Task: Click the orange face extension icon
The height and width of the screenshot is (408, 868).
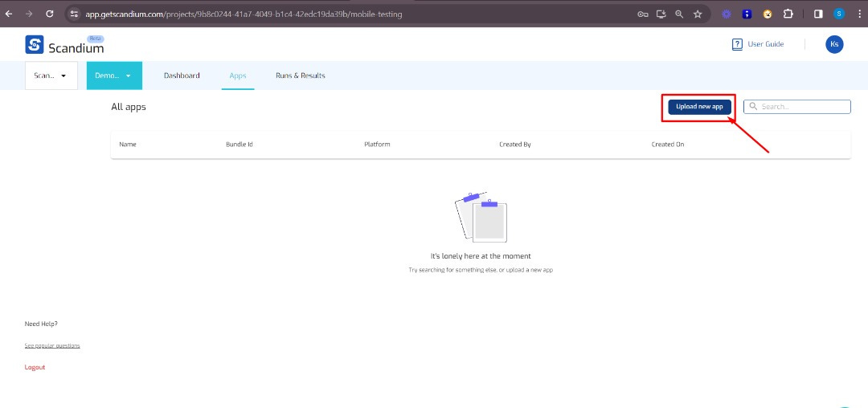Action: tap(768, 14)
